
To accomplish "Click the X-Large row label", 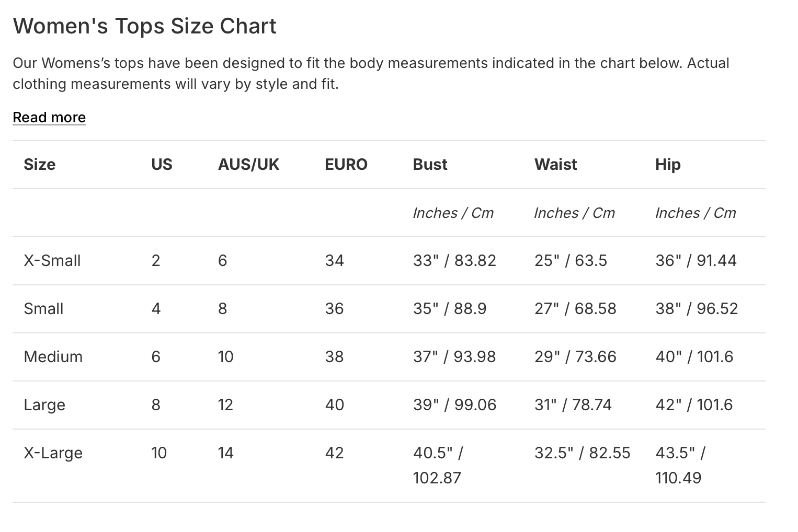I will coord(53,453).
